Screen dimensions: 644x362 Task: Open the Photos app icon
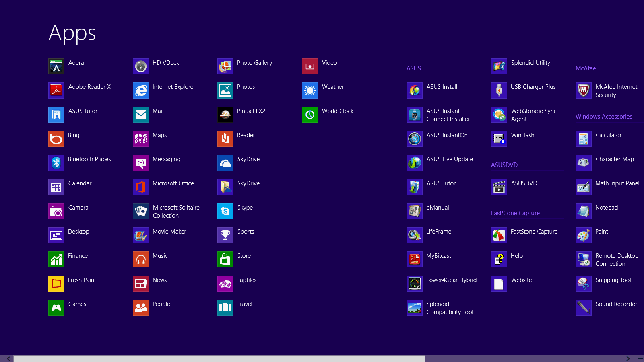pyautogui.click(x=225, y=90)
